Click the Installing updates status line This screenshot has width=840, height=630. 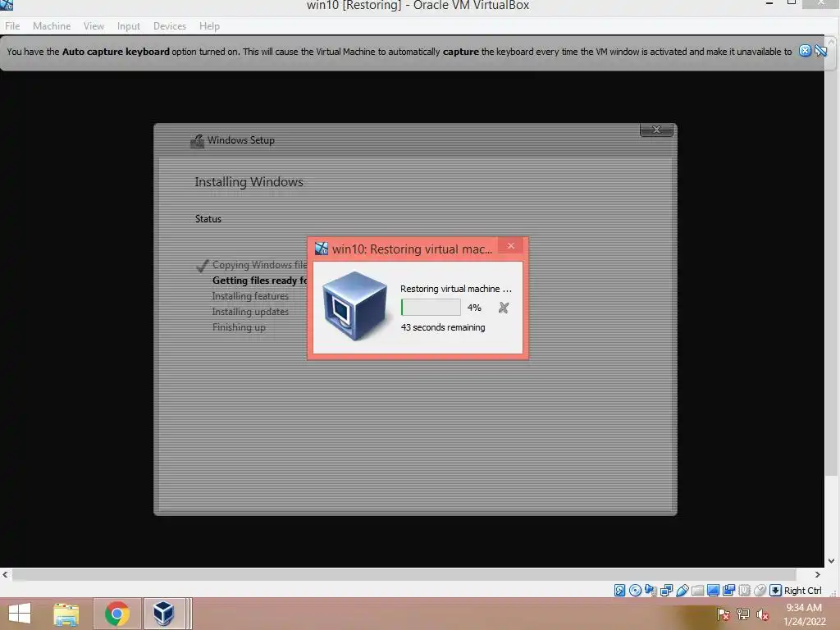coord(250,311)
